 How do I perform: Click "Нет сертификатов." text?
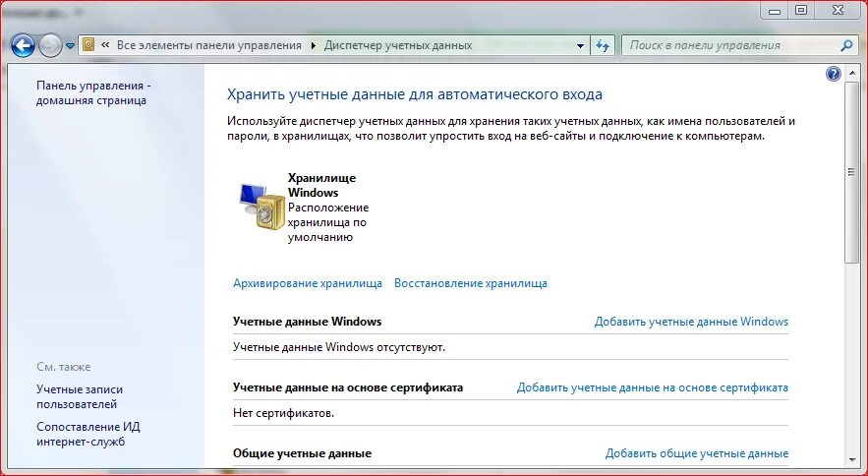click(x=284, y=413)
